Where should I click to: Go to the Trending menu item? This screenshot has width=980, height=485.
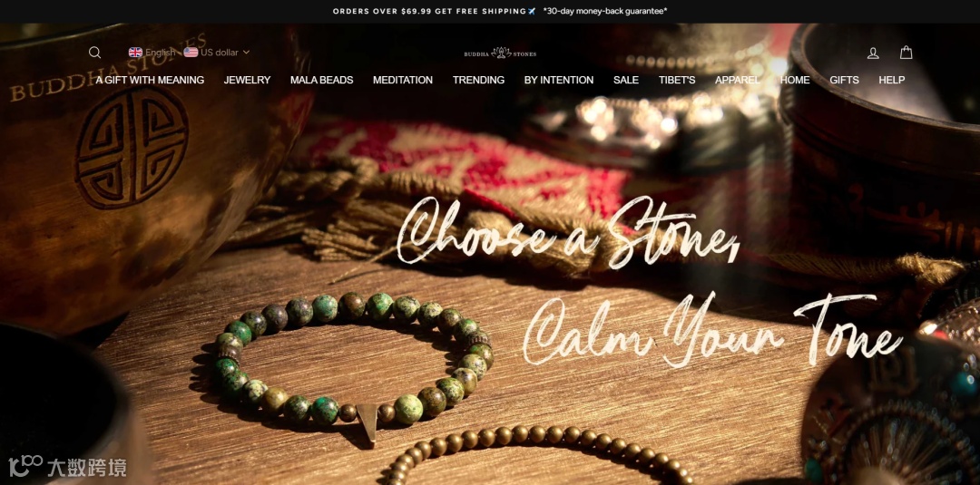[x=478, y=80]
